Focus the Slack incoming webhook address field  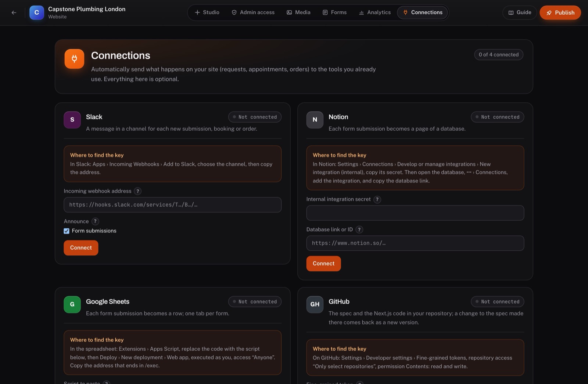(x=172, y=205)
